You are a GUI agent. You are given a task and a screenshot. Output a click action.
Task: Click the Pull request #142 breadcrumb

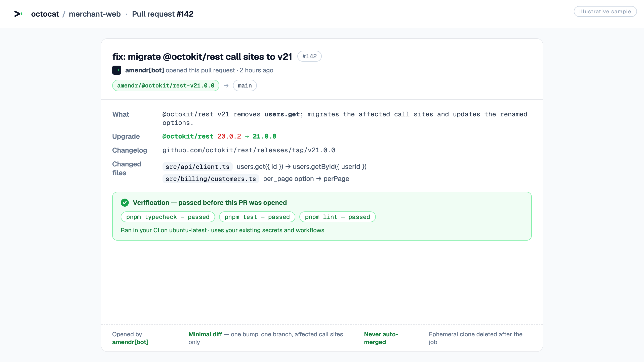coord(163,14)
